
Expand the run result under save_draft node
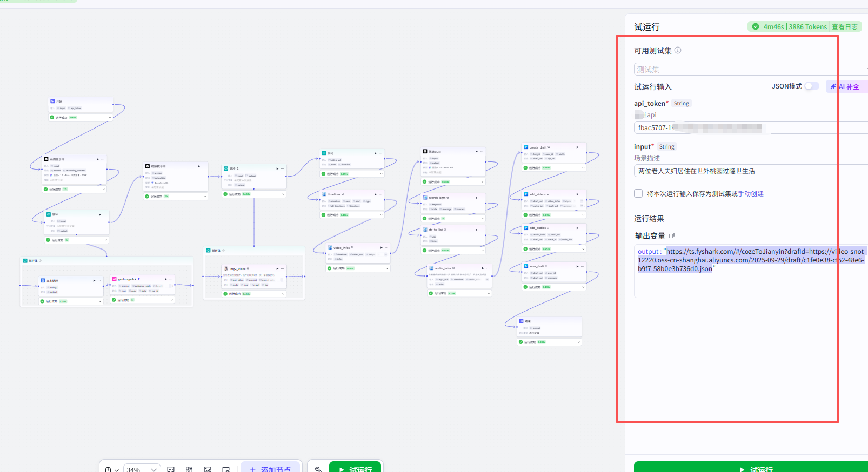point(583,287)
